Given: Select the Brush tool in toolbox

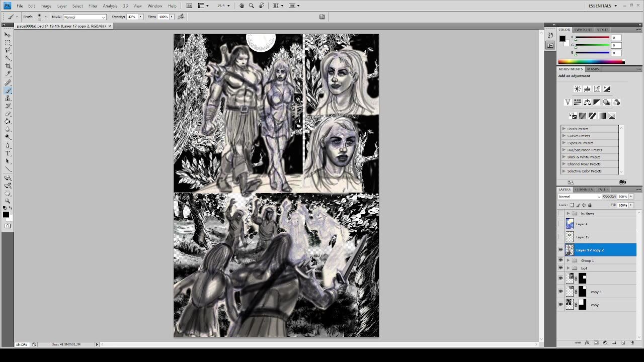Looking at the screenshot, I should pyautogui.click(x=8, y=90).
